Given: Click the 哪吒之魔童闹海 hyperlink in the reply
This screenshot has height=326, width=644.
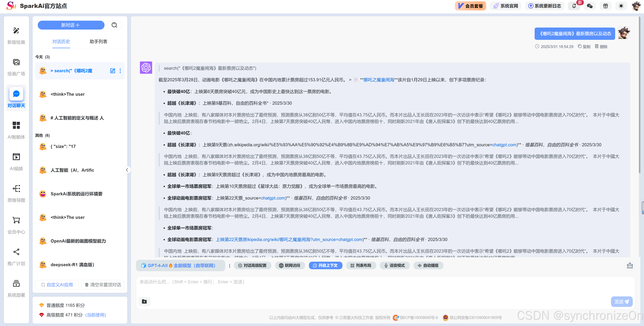Looking at the screenshot, I should [x=378, y=80].
